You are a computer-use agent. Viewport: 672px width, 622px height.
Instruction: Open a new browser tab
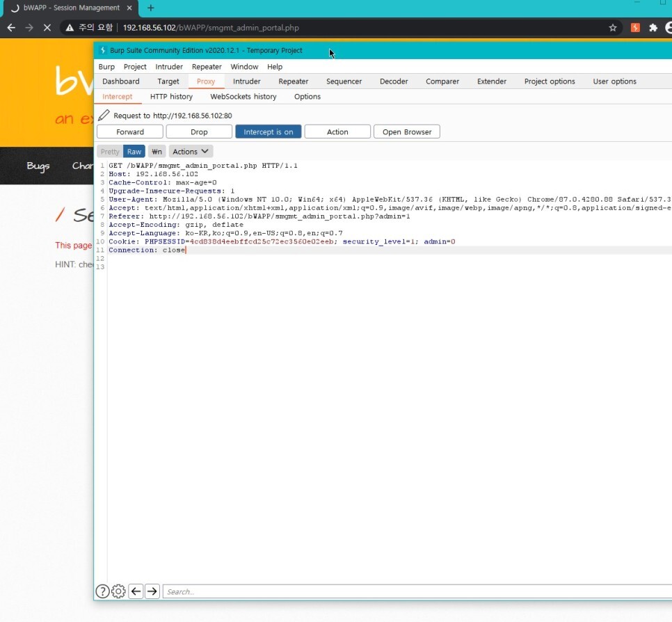coord(150,8)
